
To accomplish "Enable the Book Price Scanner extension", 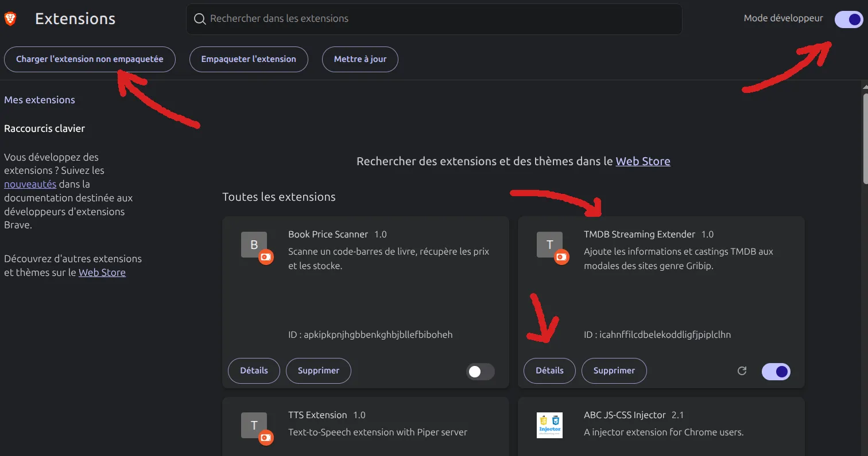I will tap(480, 372).
